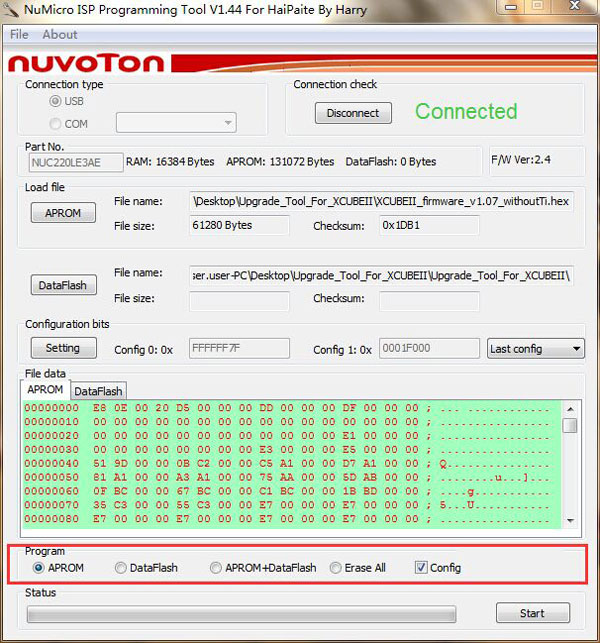Click APROM load file button

pos(63,213)
